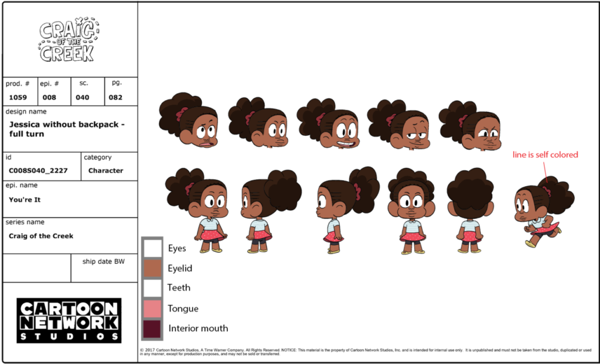Click the 'ship date BW' label

[103, 262]
